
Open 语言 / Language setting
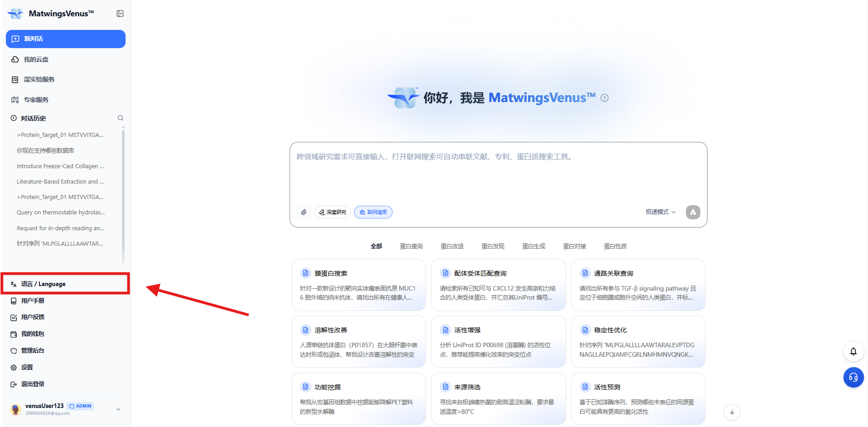[66, 284]
